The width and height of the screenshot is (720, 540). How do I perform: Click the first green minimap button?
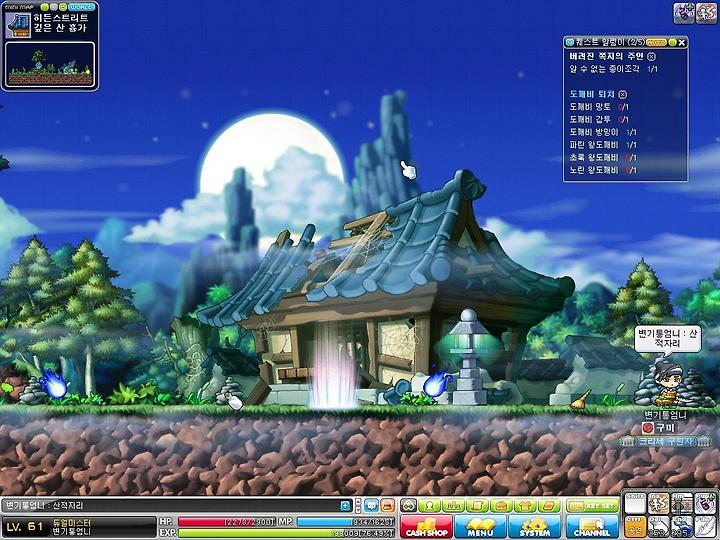tap(45, 7)
